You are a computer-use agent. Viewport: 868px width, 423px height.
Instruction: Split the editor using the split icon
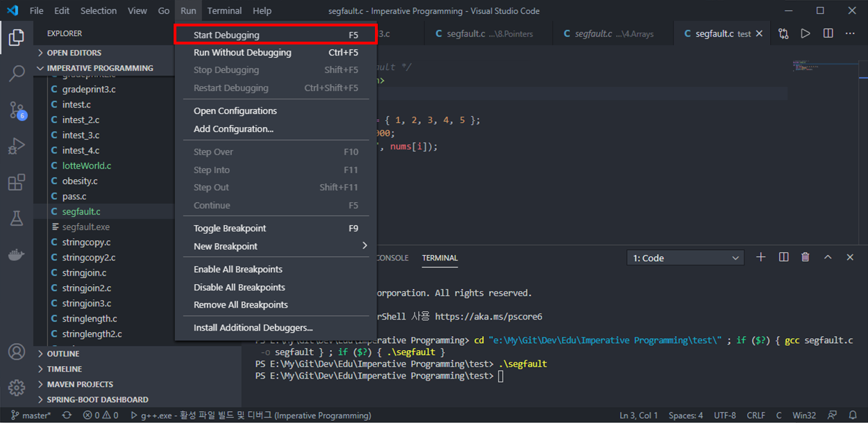828,33
